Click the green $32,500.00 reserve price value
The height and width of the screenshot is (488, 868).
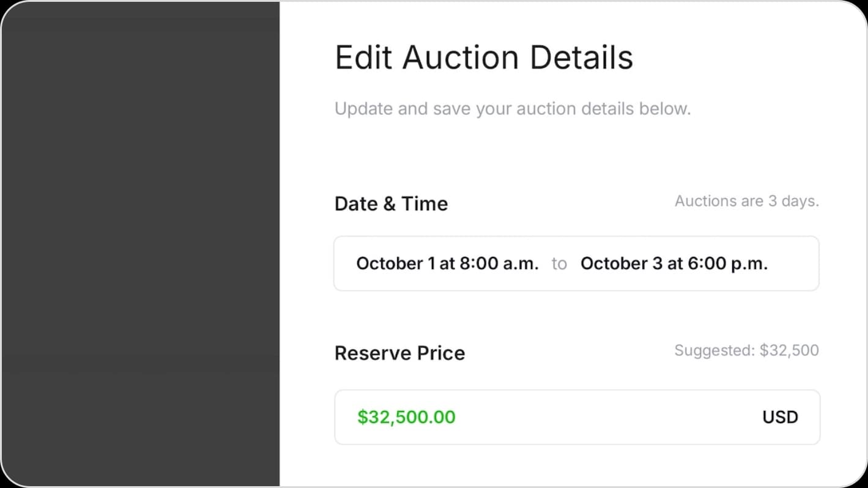[406, 417]
